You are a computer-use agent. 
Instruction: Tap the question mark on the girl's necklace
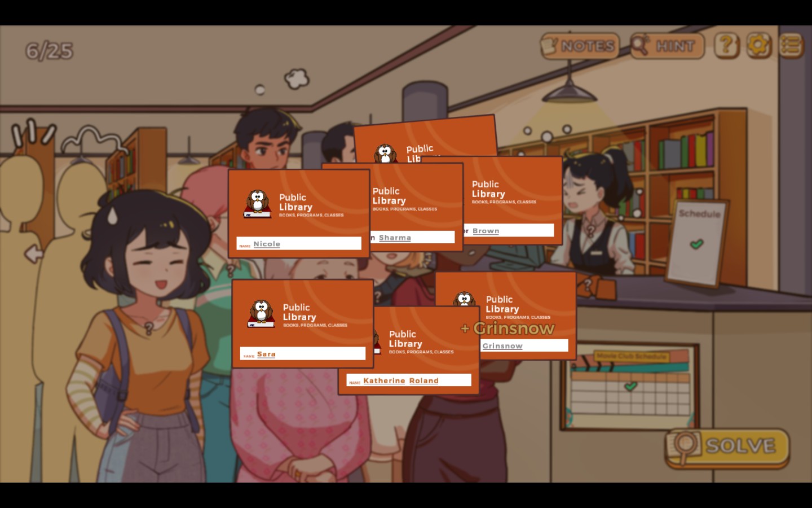tap(149, 328)
